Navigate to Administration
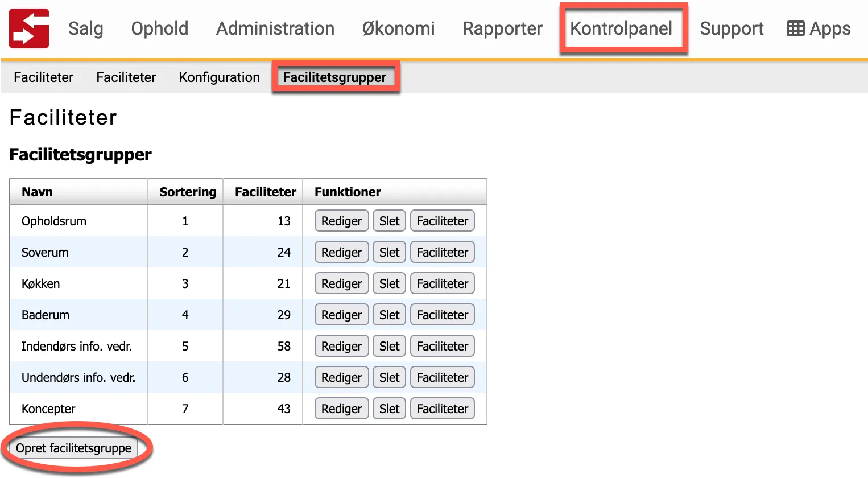Image resolution: width=868 pixels, height=478 pixels. click(275, 28)
